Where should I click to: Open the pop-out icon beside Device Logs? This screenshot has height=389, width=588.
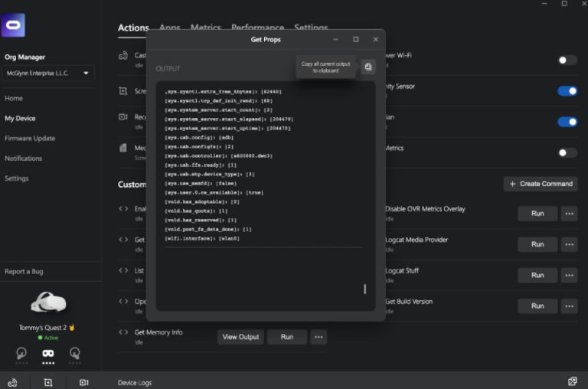(572, 381)
